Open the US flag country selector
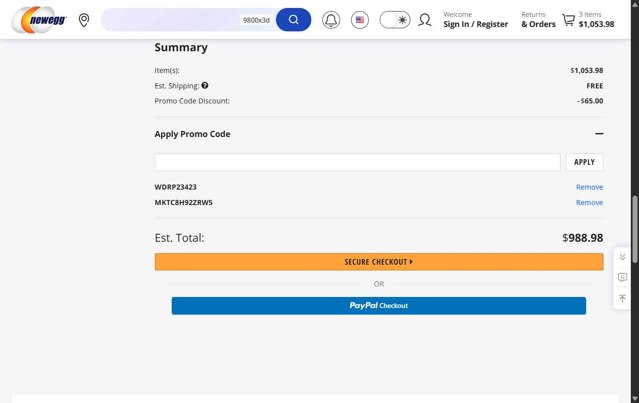This screenshot has height=403, width=639. tap(360, 20)
